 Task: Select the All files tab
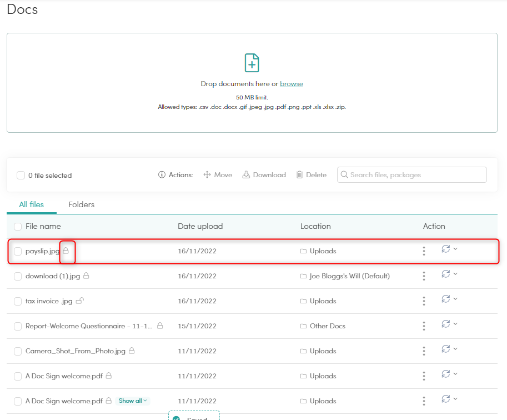tap(31, 204)
